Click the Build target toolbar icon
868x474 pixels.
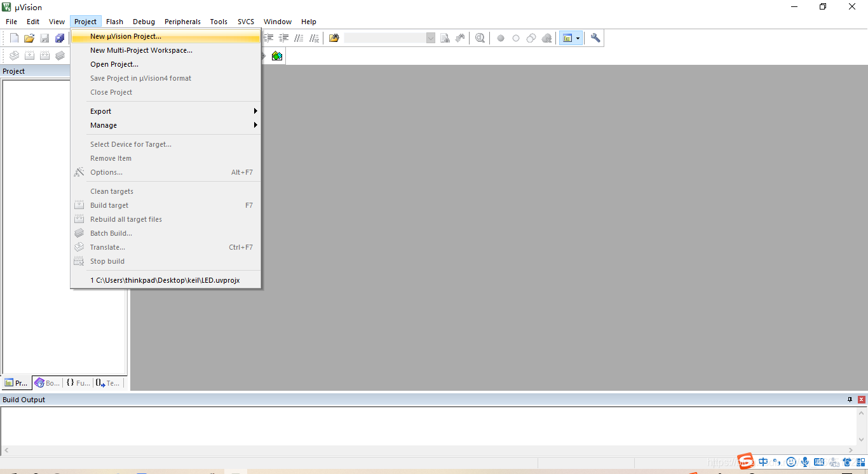pyautogui.click(x=29, y=56)
